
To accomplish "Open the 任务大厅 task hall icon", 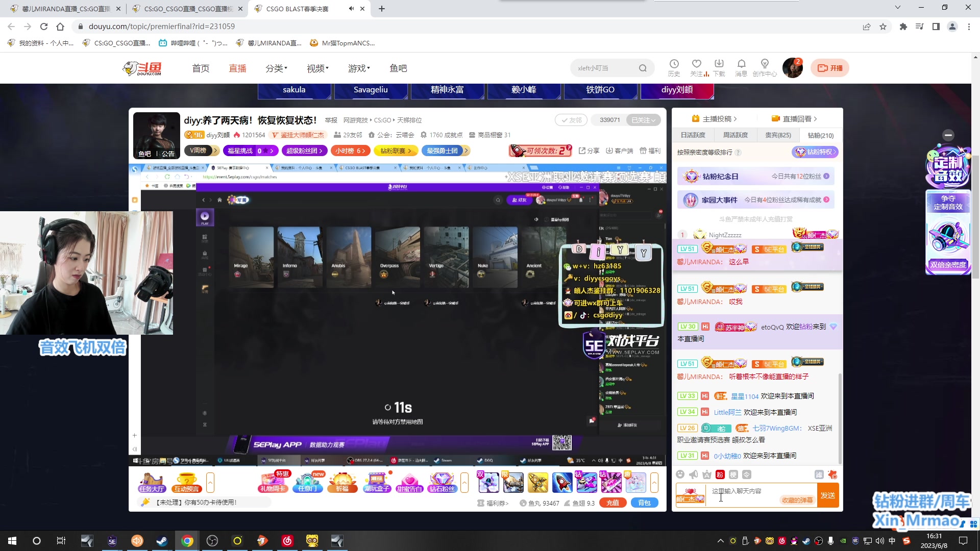I will coord(152,482).
